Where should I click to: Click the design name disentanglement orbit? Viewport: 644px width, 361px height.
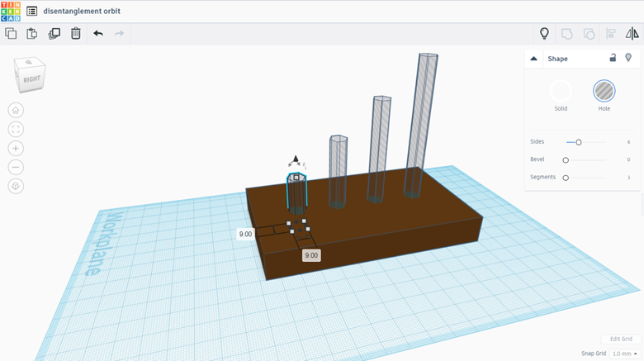82,11
